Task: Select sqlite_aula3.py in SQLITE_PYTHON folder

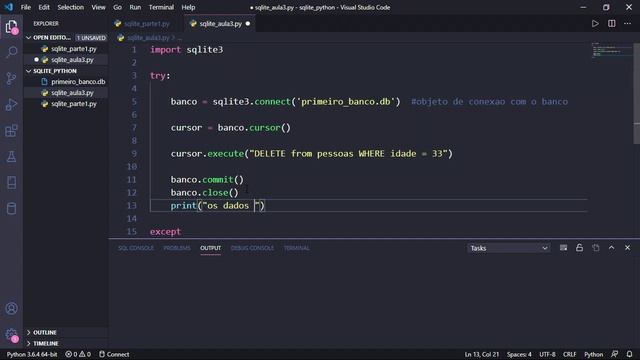Action: coord(66,93)
